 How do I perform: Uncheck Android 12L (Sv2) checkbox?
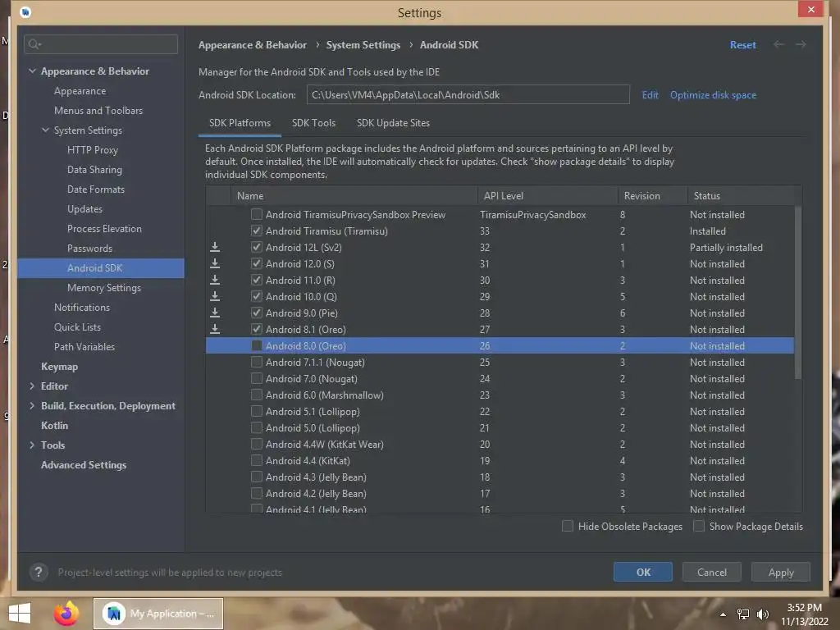257,247
